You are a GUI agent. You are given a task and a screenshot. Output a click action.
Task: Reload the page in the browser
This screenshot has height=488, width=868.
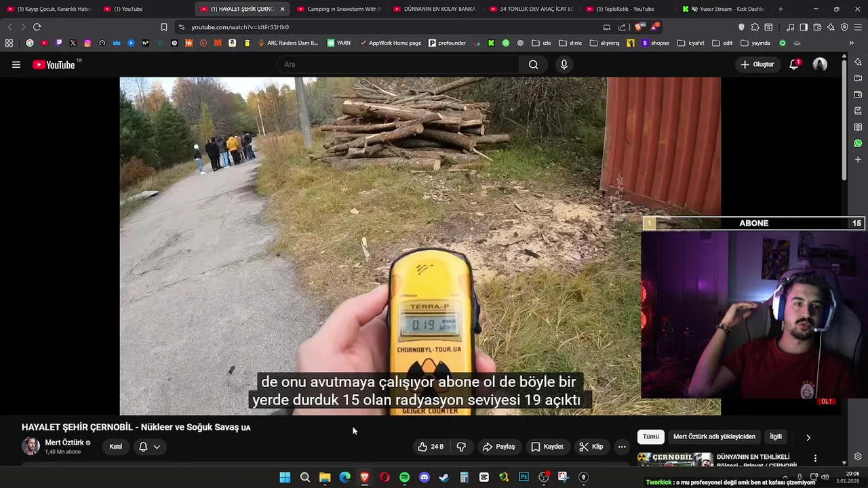tap(37, 27)
